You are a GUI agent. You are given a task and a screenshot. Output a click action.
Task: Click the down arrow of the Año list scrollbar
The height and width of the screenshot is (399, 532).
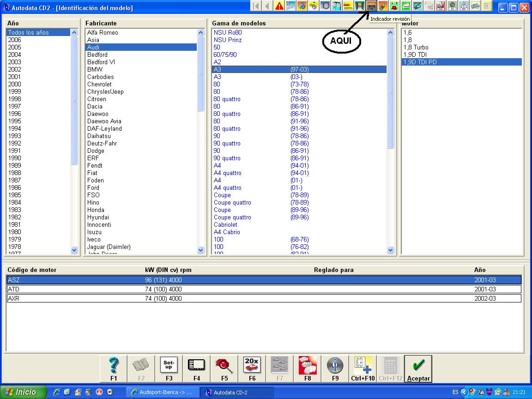click(74, 250)
